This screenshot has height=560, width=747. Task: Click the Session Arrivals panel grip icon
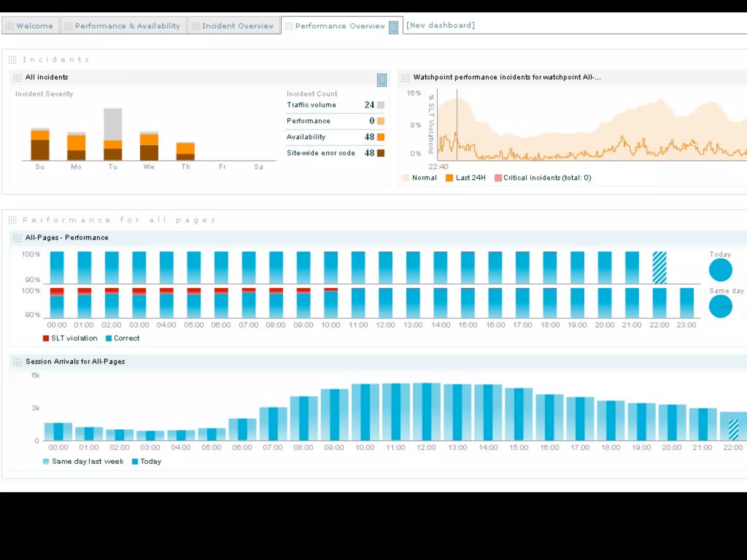coord(18,362)
